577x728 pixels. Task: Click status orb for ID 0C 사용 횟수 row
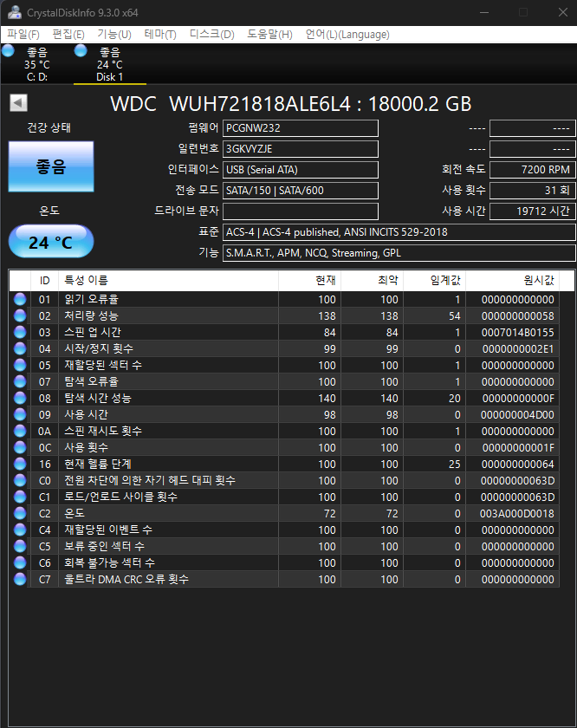pos(20,447)
